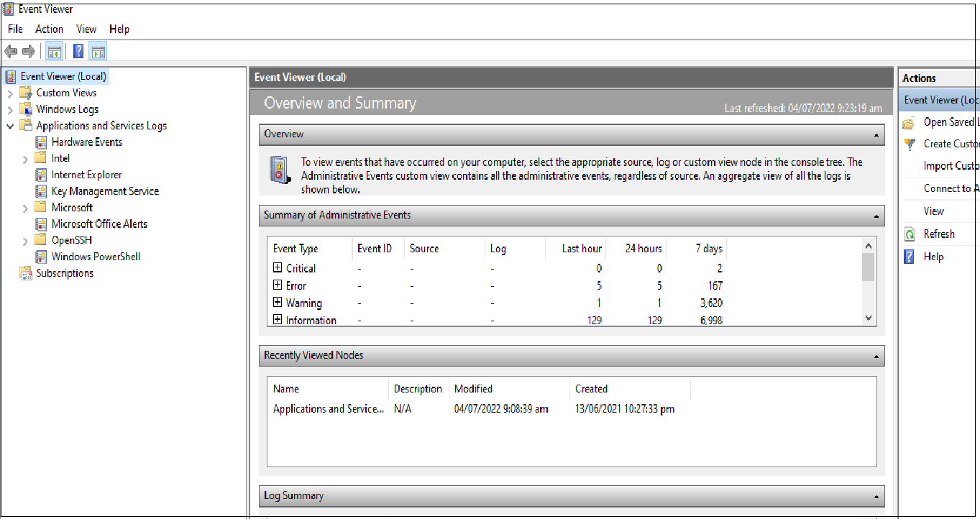Collapse the Applications and Services Logs node

(9, 125)
